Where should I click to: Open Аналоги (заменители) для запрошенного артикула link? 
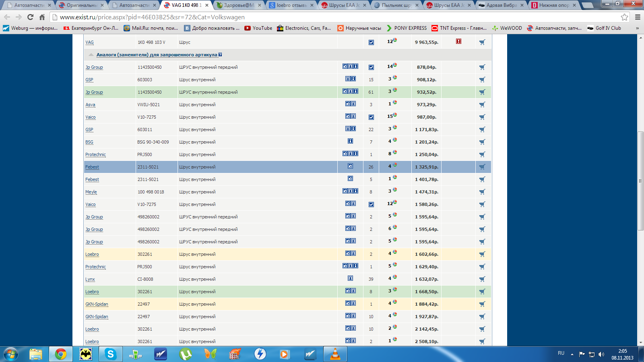[157, 55]
